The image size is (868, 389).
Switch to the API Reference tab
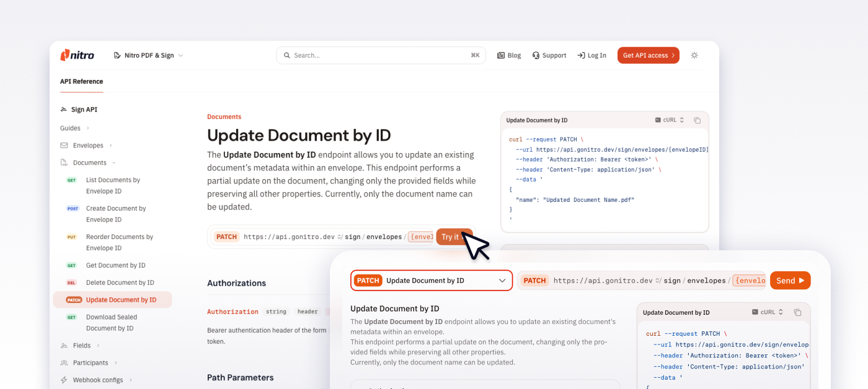(81, 82)
